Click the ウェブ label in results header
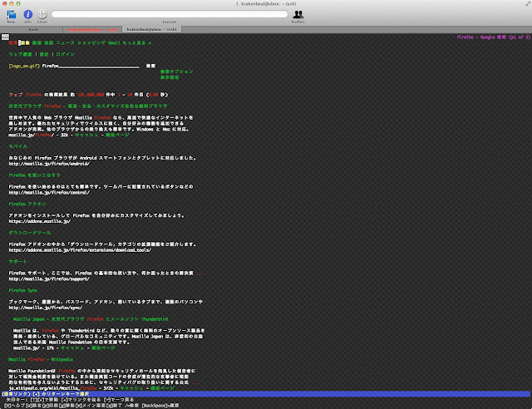This screenshot has height=409, width=532. (x=16, y=95)
